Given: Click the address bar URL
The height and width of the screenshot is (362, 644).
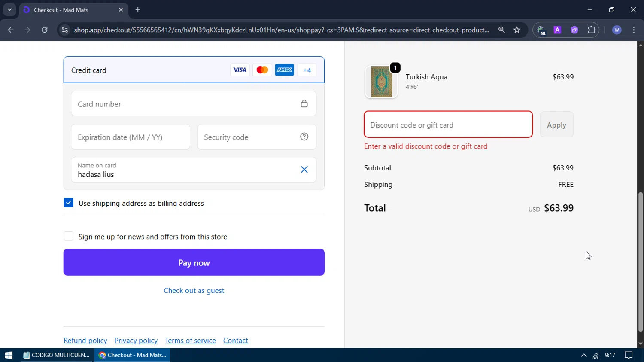Looking at the screenshot, I should click(282, 30).
